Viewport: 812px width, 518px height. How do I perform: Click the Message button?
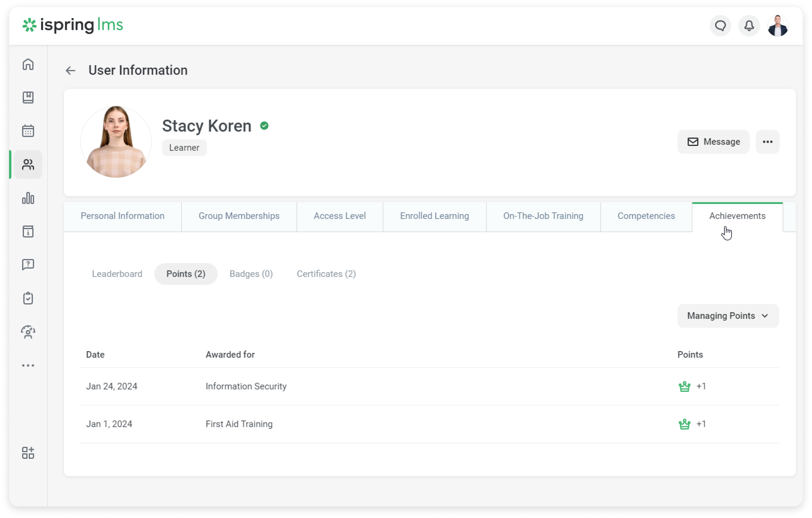pos(713,142)
